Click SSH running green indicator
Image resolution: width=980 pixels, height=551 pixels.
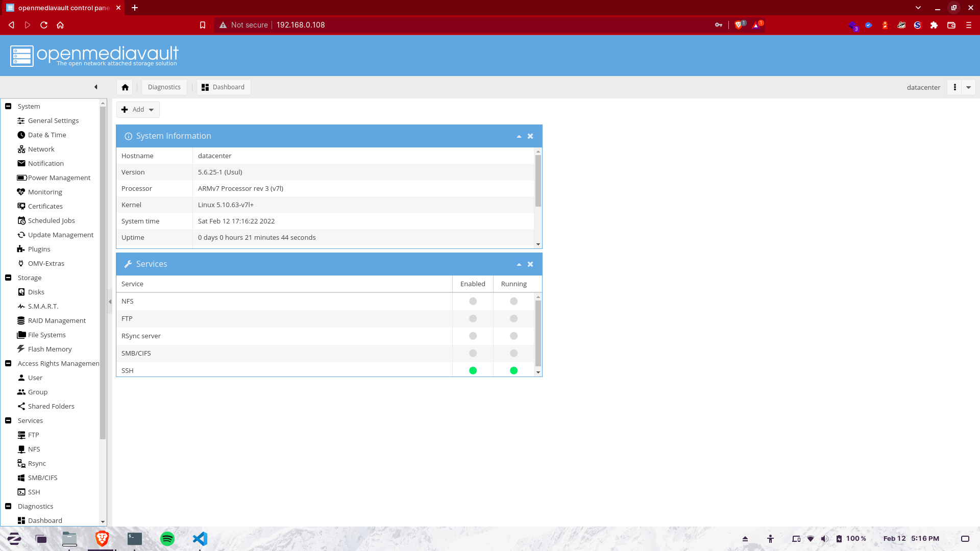514,371
